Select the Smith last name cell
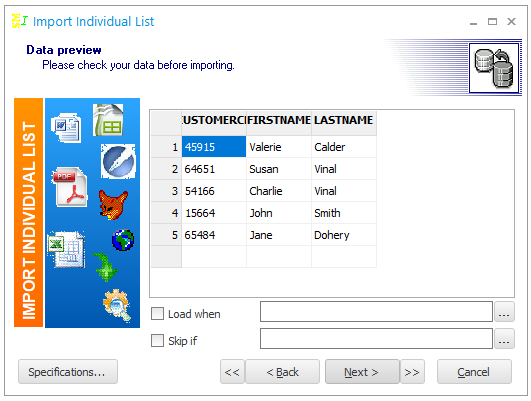This screenshot has width=531, height=401. coord(344,213)
